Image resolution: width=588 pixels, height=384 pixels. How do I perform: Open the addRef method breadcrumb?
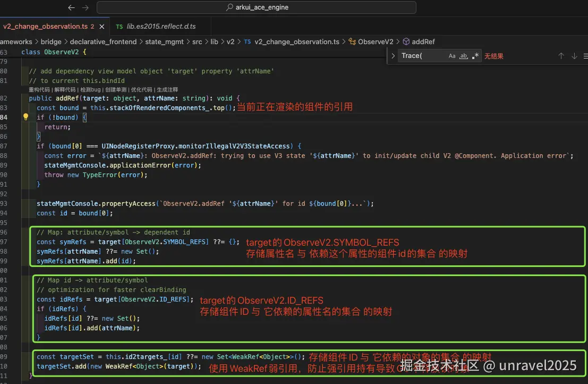[423, 41]
